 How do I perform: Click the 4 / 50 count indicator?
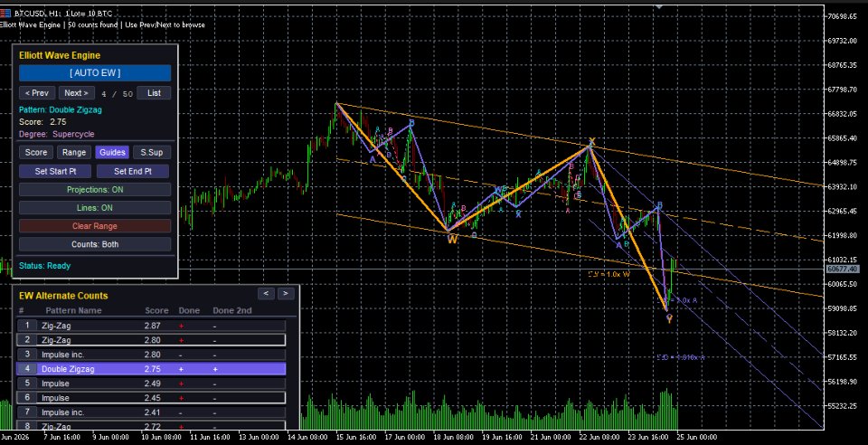117,94
